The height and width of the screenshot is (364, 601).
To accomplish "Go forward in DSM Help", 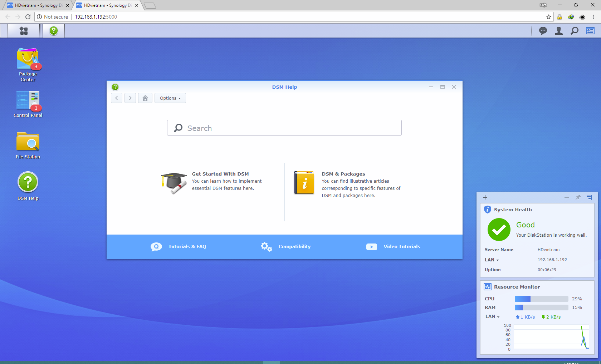I will pyautogui.click(x=130, y=98).
